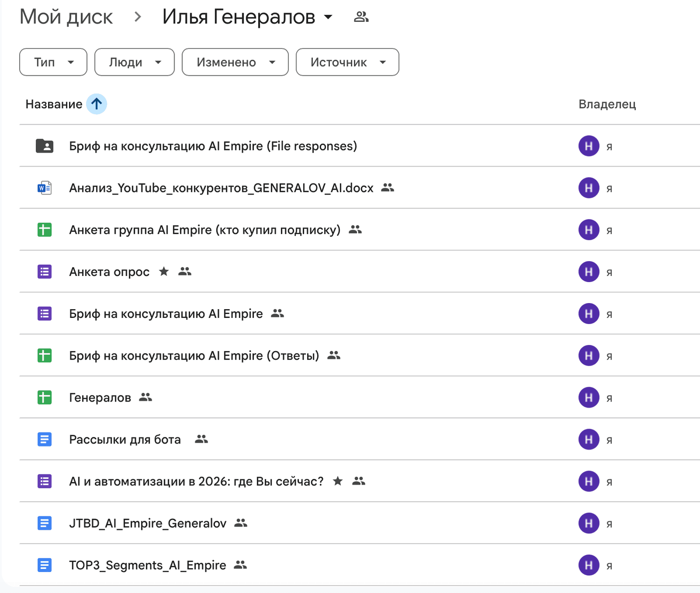Go to Мой диск breadcrumb
The image size is (700, 593).
click(66, 17)
